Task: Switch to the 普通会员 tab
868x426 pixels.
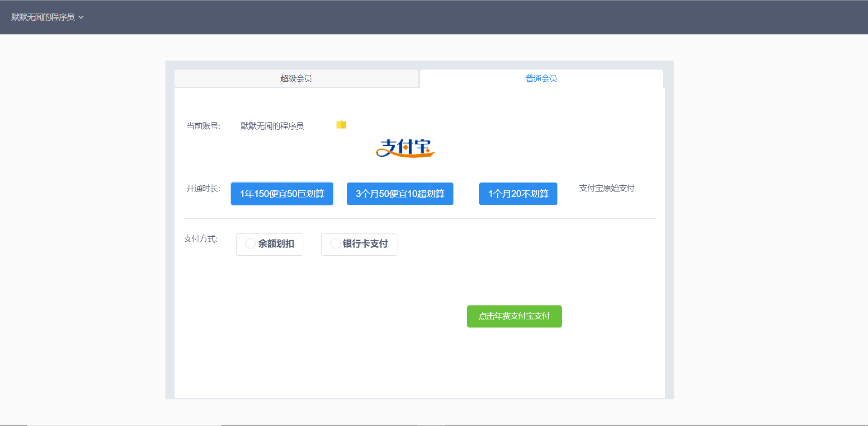Action: click(541, 79)
